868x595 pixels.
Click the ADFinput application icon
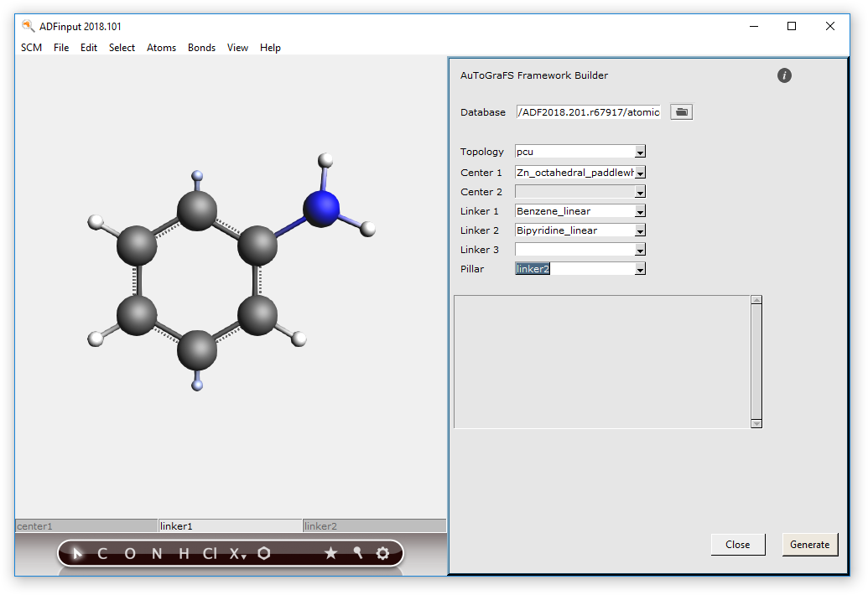28,26
